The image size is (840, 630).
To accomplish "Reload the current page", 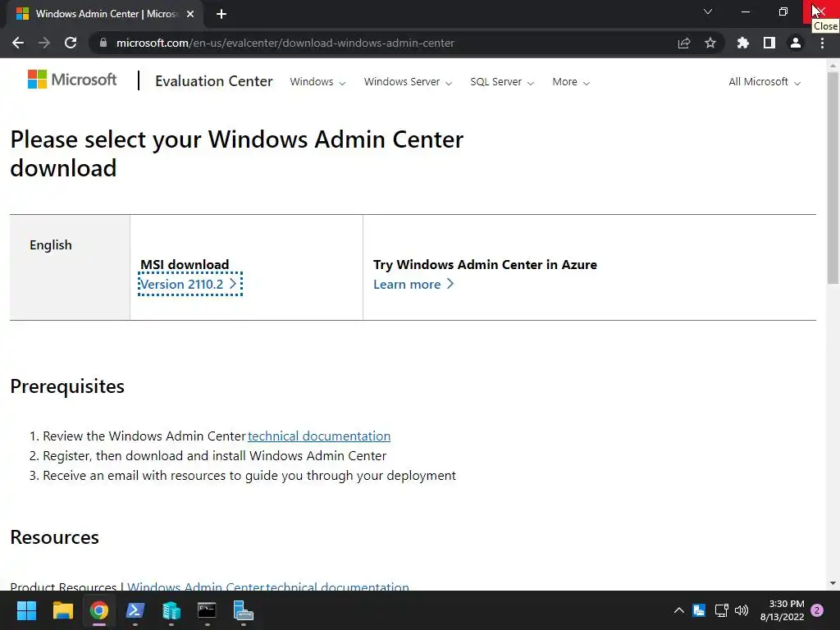I will coord(71,43).
